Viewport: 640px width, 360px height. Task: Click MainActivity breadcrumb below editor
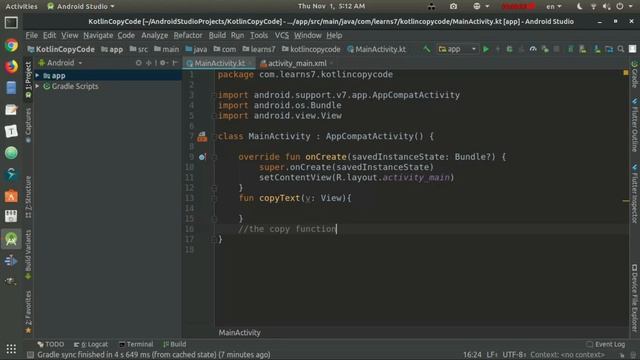tap(239, 333)
